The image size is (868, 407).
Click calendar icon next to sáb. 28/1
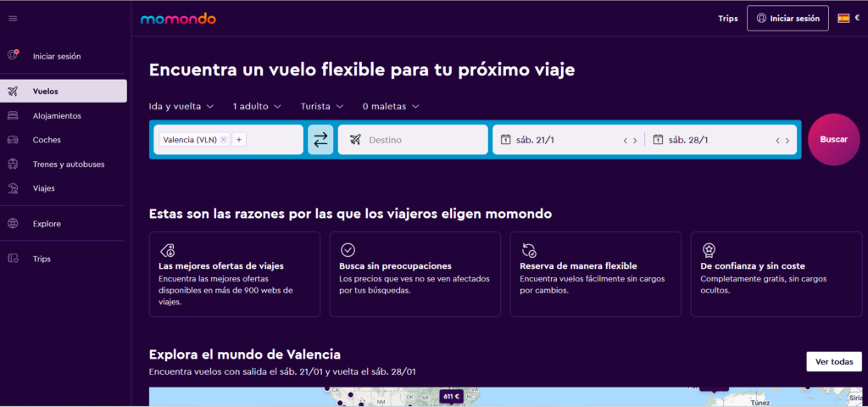[x=658, y=140]
